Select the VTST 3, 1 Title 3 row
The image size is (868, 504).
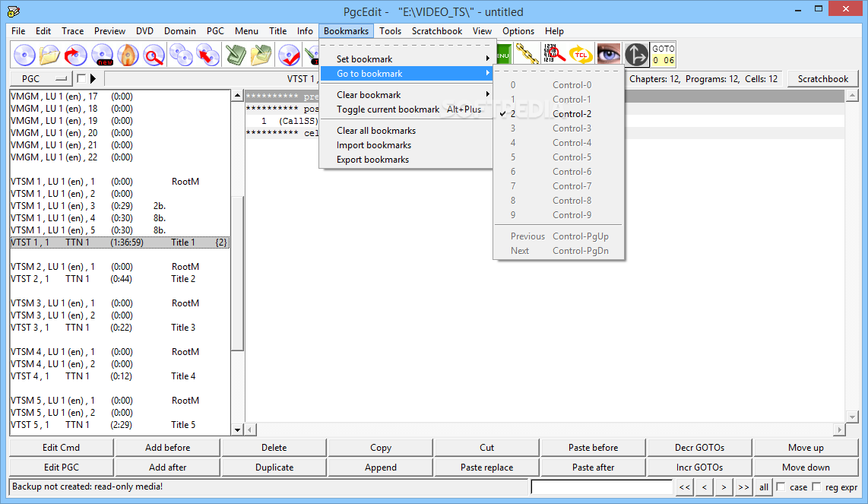pos(119,328)
